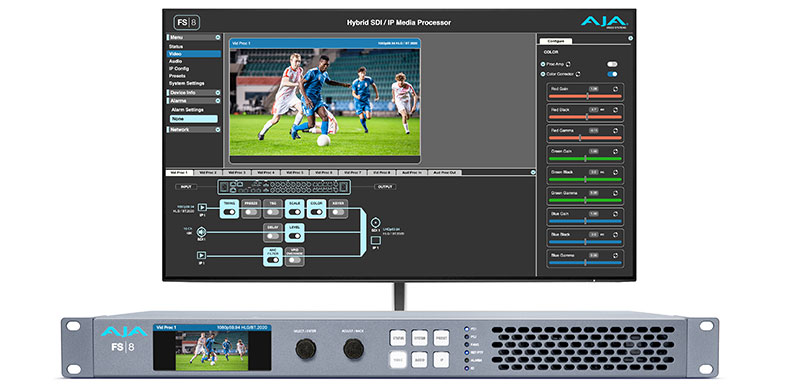The width and height of the screenshot is (800, 387).
Task: Enable the audio DELAY switch
Action: (272, 236)
